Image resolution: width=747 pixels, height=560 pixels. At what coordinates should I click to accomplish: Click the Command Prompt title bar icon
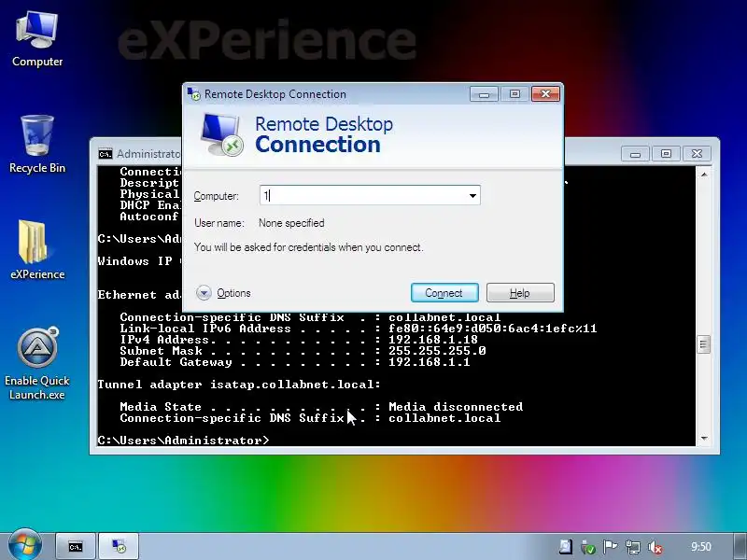tap(106, 154)
